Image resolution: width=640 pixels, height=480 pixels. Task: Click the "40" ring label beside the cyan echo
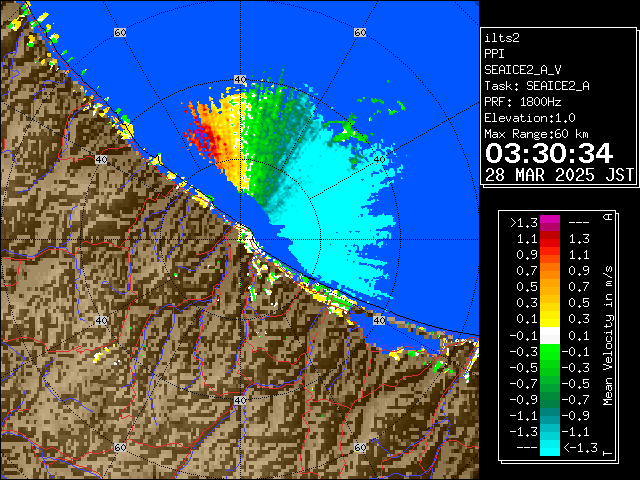tap(380, 160)
